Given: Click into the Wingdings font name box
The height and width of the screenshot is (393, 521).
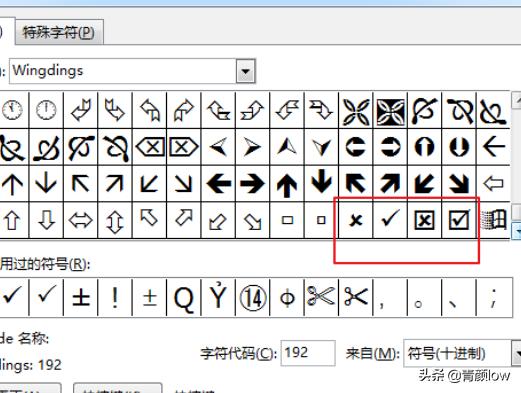Looking at the screenshot, I should (123, 71).
